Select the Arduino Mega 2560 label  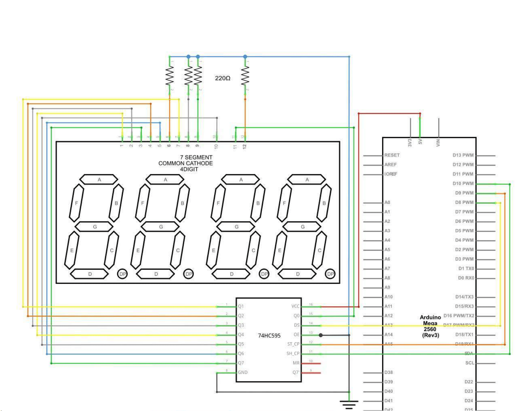pos(430,326)
